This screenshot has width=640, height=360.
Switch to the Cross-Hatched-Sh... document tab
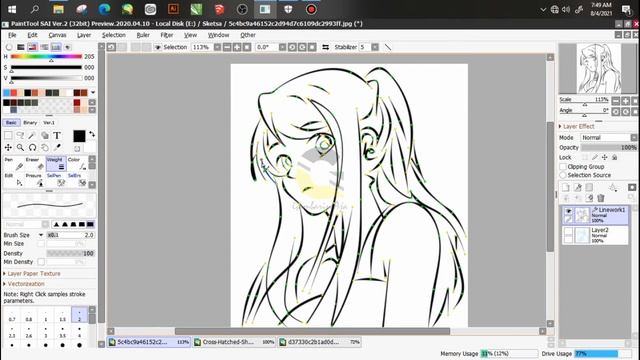234,342
